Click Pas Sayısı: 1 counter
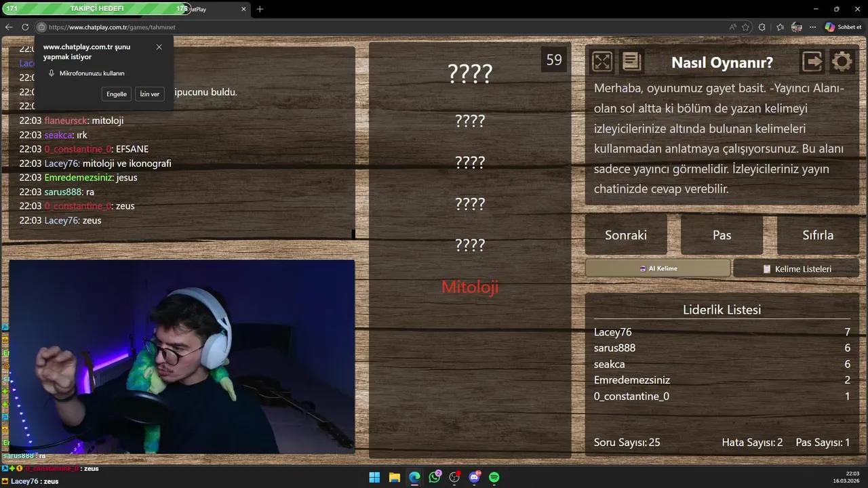 click(x=823, y=443)
